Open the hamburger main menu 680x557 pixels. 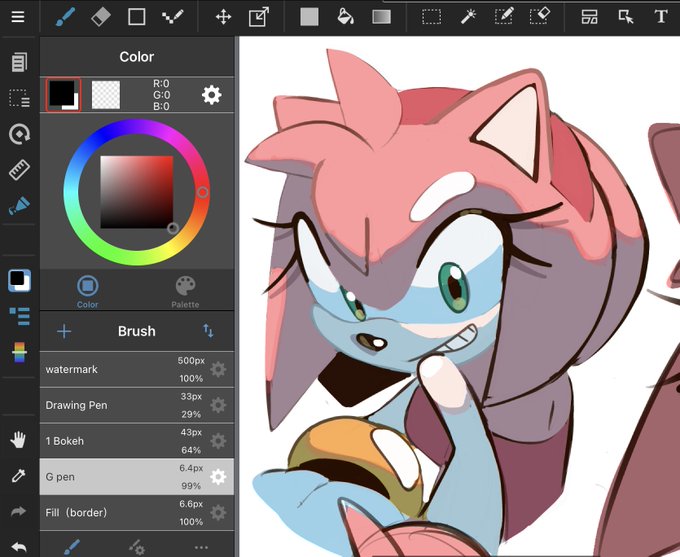click(x=18, y=17)
